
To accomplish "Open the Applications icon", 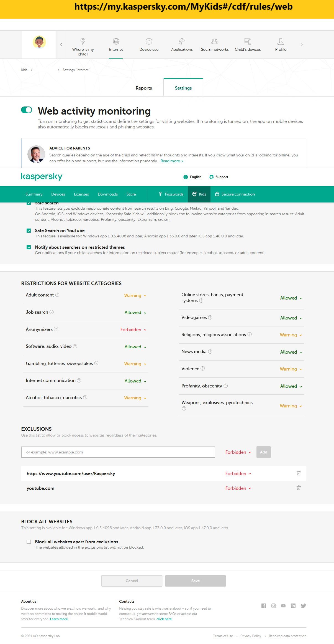I will click(x=182, y=41).
